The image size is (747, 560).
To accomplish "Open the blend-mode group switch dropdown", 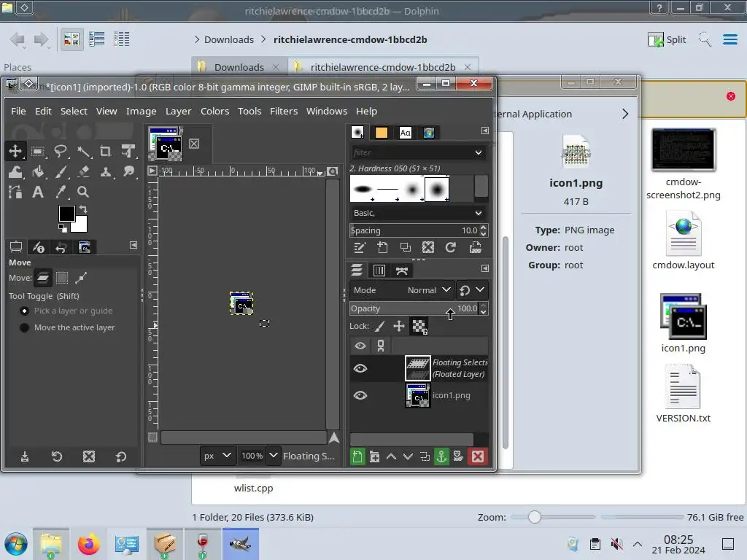I will pyautogui.click(x=472, y=290).
